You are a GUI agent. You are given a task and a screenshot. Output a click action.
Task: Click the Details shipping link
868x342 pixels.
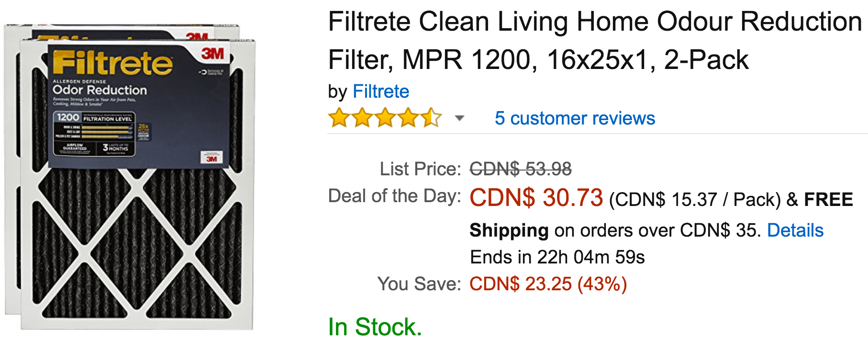[795, 230]
